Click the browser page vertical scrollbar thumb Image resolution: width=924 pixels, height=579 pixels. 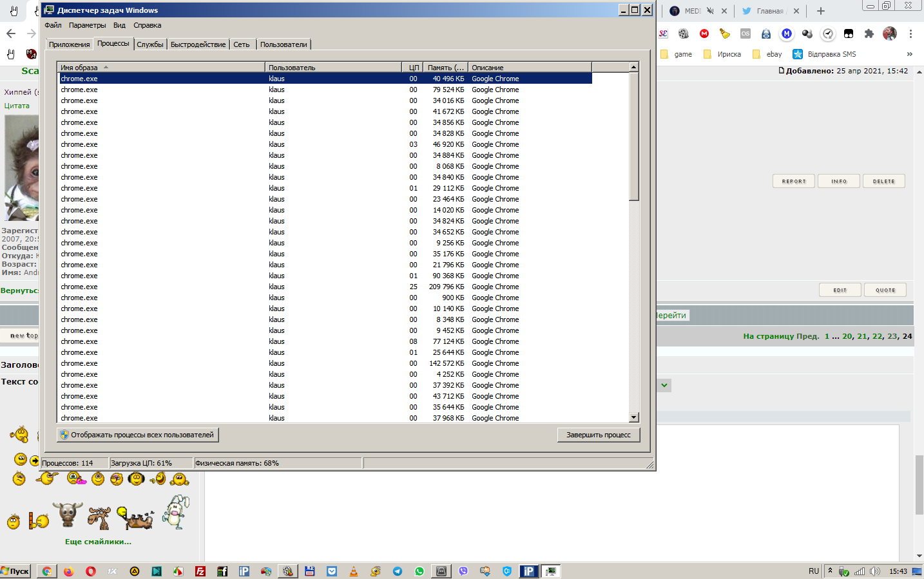(x=919, y=484)
